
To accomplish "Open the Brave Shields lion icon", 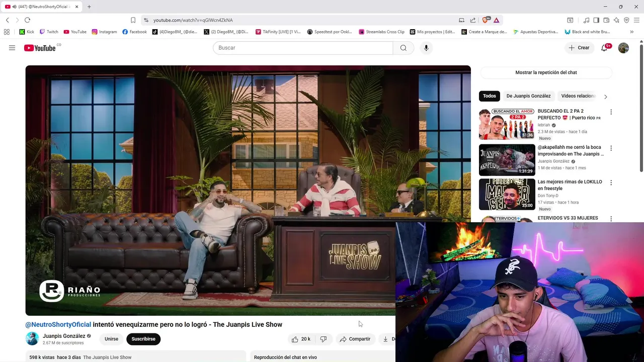I will (x=486, y=20).
